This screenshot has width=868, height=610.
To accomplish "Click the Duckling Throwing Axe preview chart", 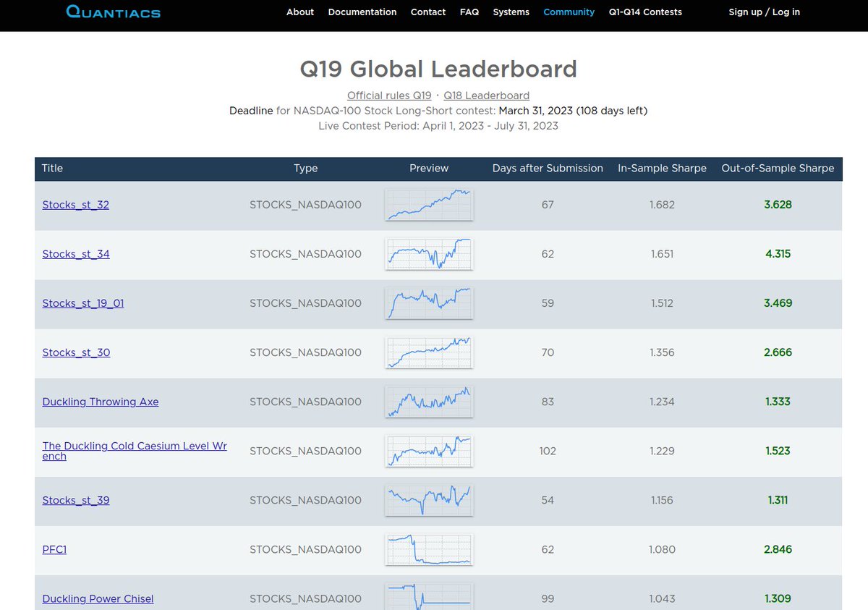I will 429,402.
